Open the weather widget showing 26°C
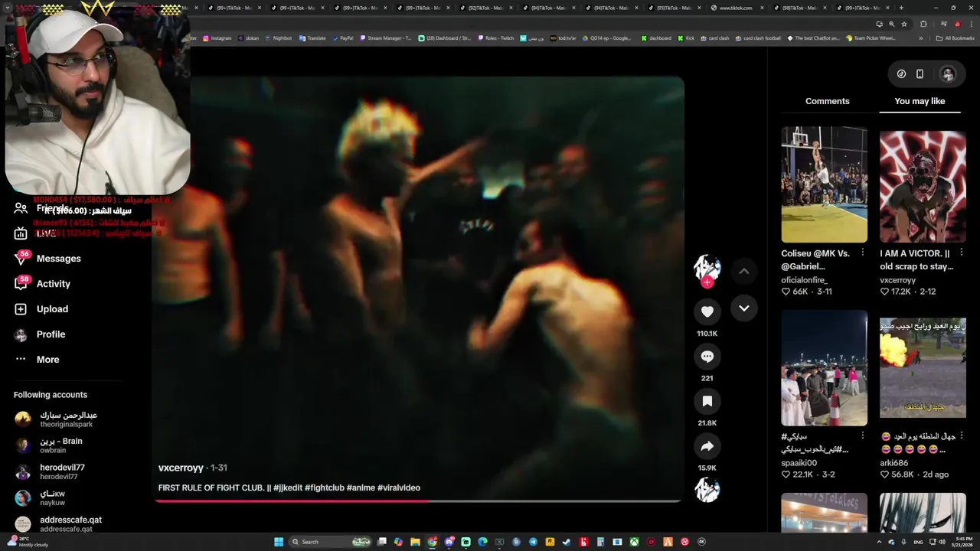 [x=28, y=542]
